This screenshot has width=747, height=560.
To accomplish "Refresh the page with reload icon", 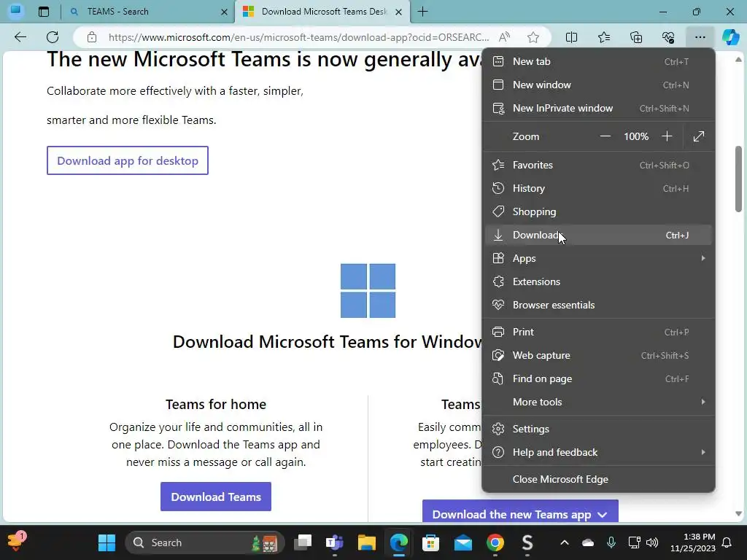I will point(53,37).
